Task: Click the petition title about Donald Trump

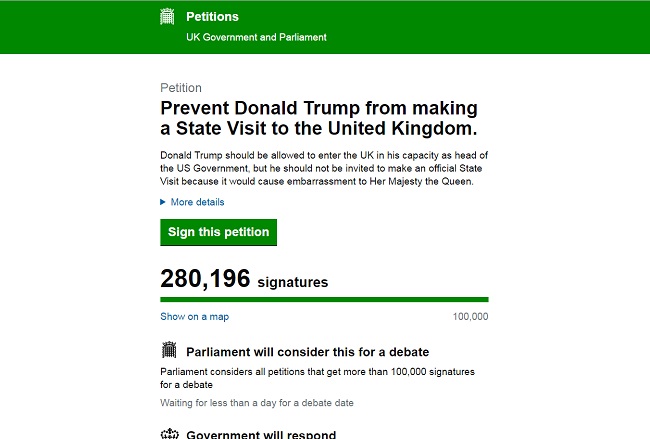Action: [319, 119]
